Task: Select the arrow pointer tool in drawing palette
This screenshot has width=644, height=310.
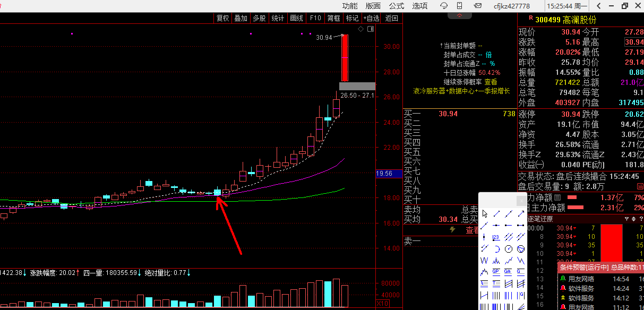Action: pyautogui.click(x=485, y=213)
